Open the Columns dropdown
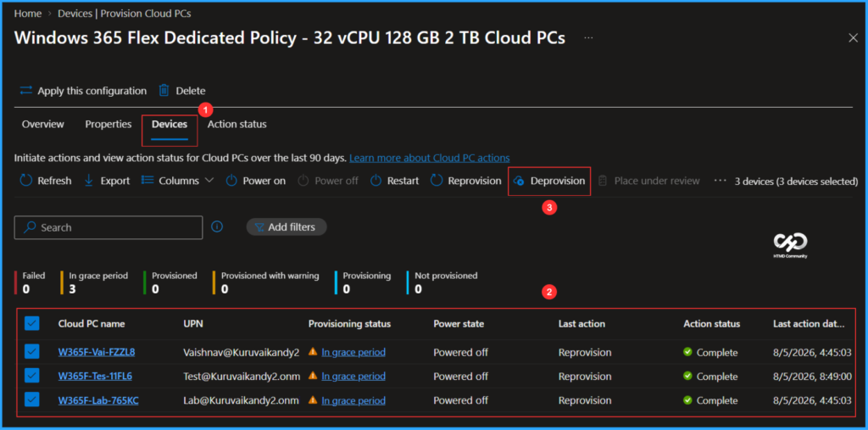Viewport: 868px width, 430px height. coord(177,181)
